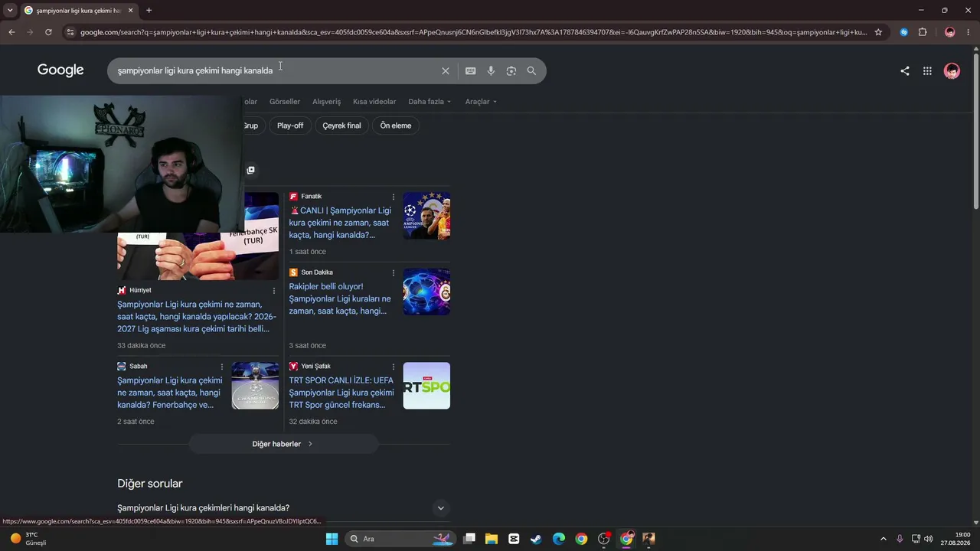Click the TRT Spor thumbnail image

coord(426,386)
